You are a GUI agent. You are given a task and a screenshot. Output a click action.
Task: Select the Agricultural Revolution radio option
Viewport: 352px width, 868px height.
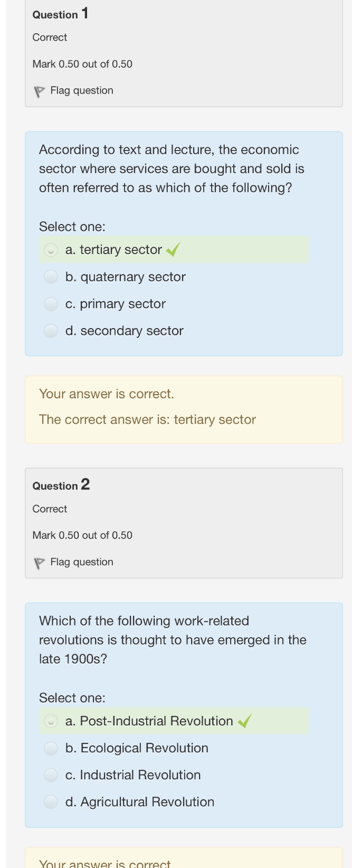click(51, 802)
